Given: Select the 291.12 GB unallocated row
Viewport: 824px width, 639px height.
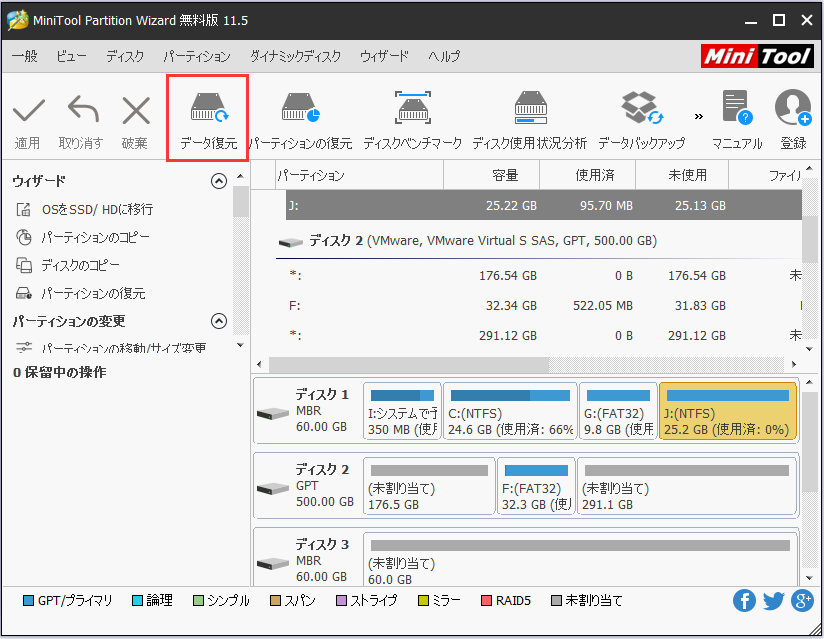Looking at the screenshot, I should pyautogui.click(x=544, y=336).
